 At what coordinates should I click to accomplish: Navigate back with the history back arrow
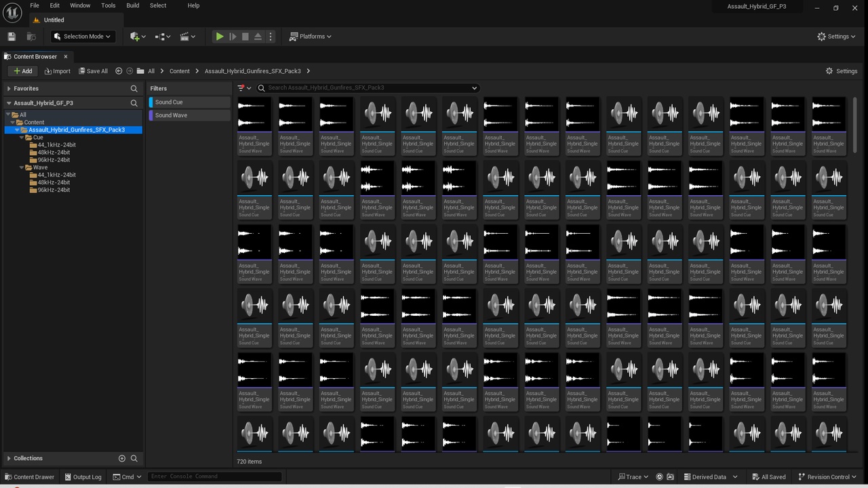point(119,71)
